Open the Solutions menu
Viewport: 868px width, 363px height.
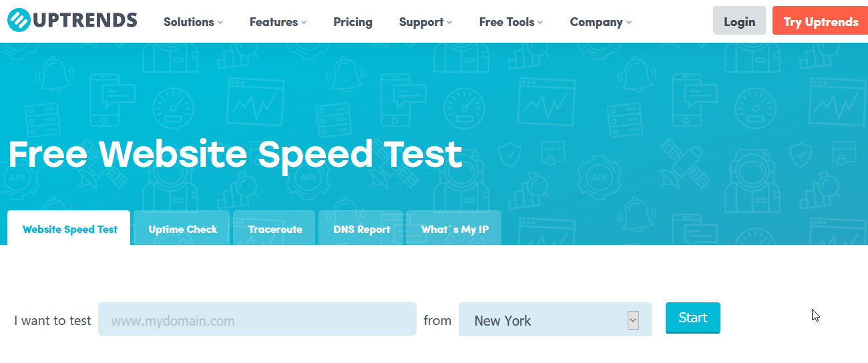[x=193, y=22]
